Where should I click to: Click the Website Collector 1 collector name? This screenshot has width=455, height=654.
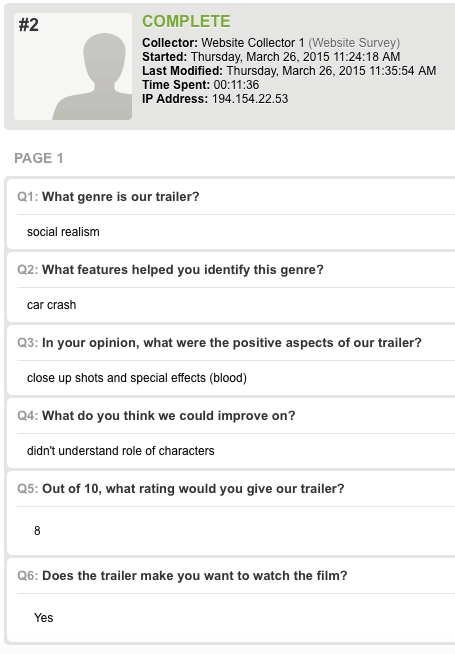(253, 43)
